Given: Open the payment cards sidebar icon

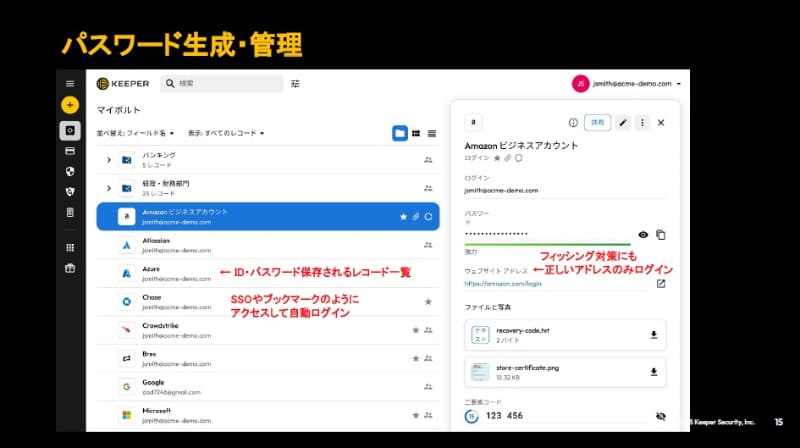Looking at the screenshot, I should point(70,151).
